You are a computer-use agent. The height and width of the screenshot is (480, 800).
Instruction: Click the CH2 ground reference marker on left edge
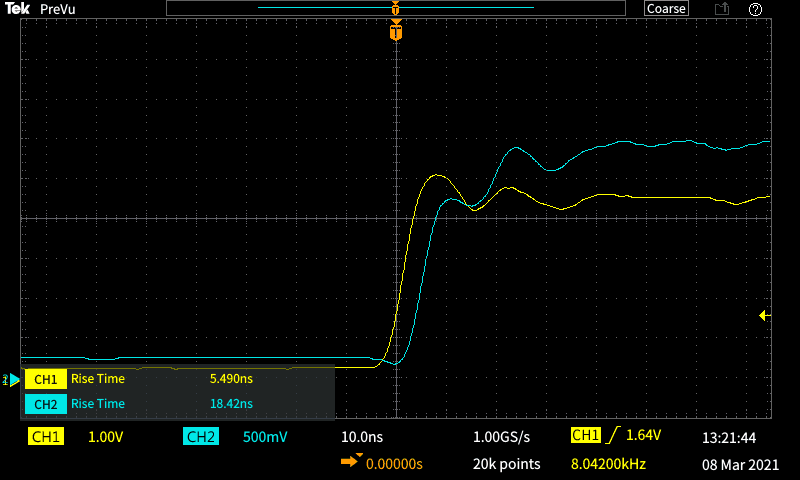[x=12, y=380]
